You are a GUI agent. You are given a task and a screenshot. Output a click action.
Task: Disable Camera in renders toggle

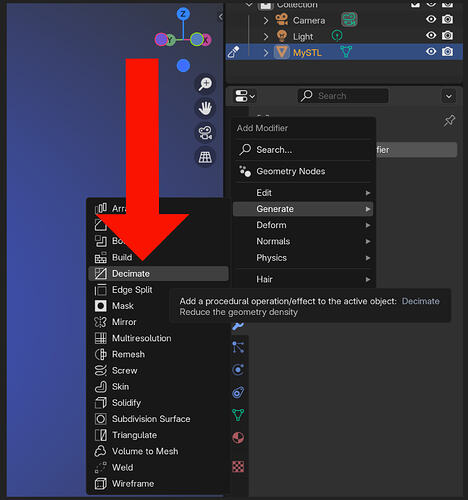(x=447, y=19)
